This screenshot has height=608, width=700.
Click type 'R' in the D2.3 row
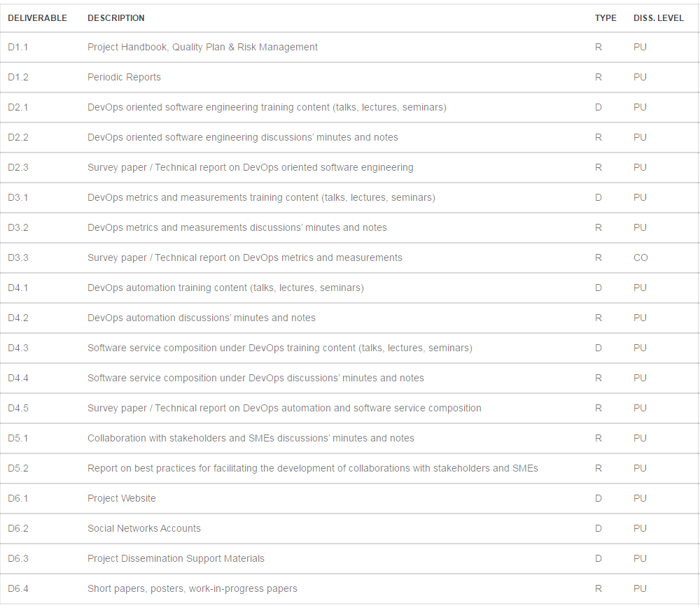(598, 168)
